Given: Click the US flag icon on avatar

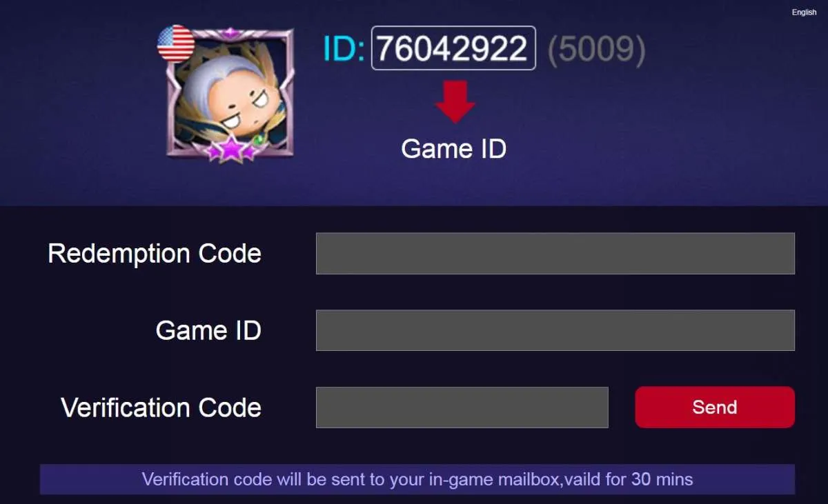Looking at the screenshot, I should pyautogui.click(x=175, y=43).
